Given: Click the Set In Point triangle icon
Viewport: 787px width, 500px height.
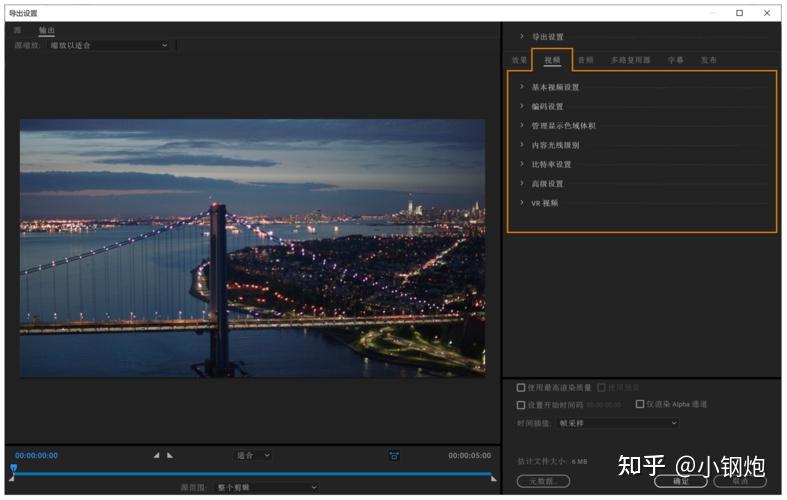Looking at the screenshot, I should [157, 455].
